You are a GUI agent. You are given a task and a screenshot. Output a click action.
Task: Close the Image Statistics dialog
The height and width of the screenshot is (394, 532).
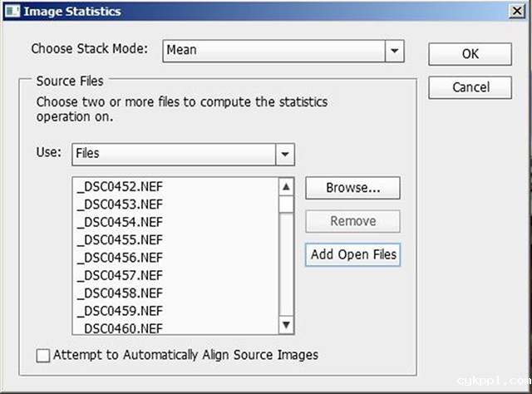[x=517, y=11]
